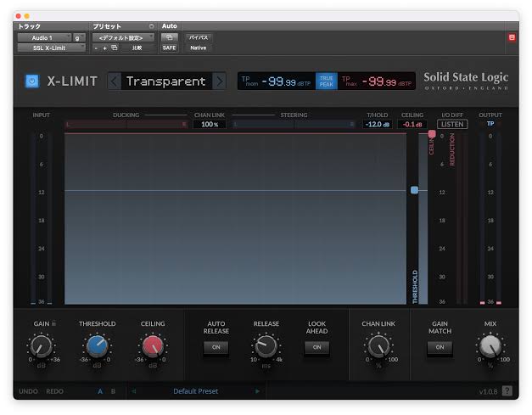Go to next limiter style arrow
This screenshot has height=415, width=532.
point(220,81)
